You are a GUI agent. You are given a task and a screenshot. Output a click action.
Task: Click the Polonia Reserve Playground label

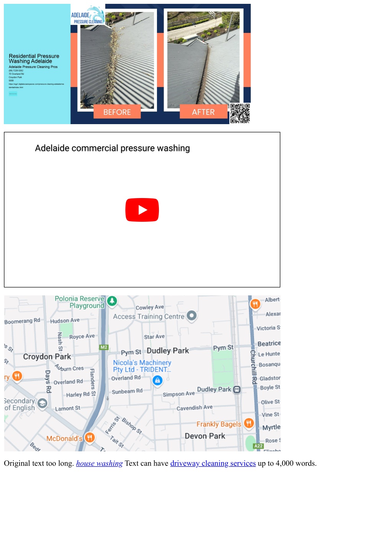pyautogui.click(x=80, y=302)
